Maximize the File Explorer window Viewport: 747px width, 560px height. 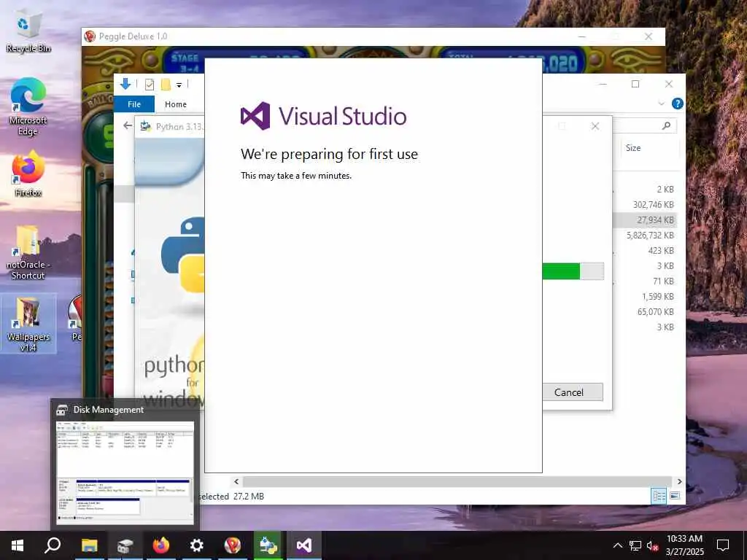coord(635,85)
